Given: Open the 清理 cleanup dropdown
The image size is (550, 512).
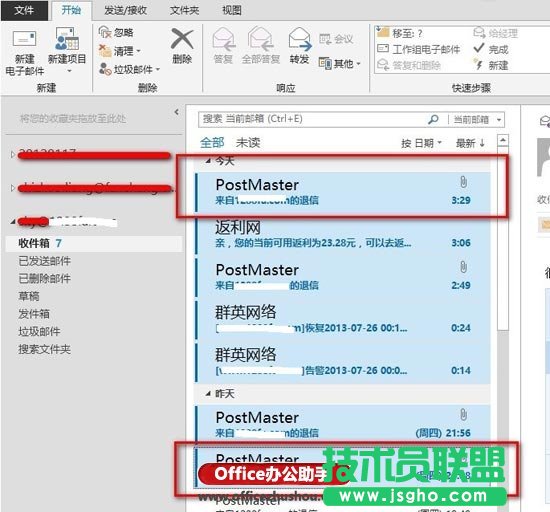Looking at the screenshot, I should pos(120,51).
